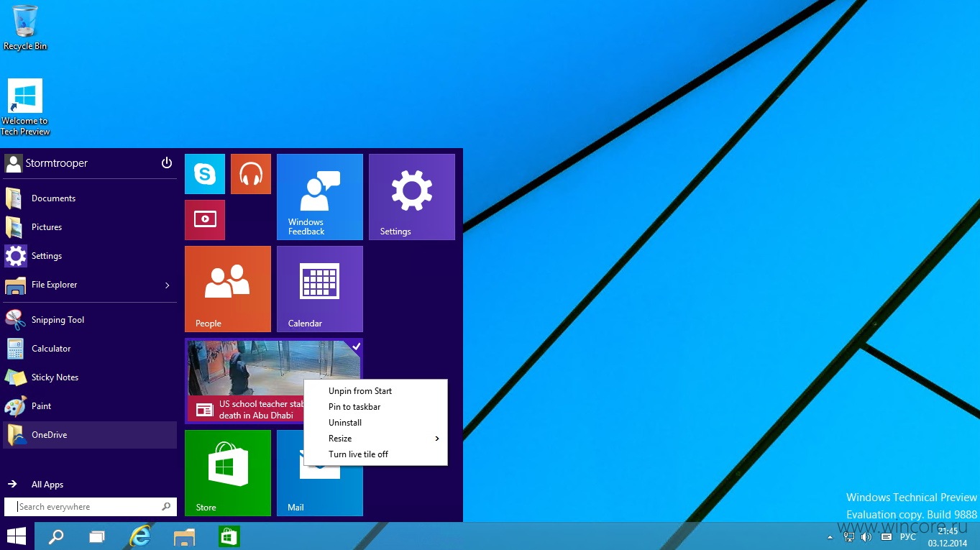Select Unpin from Start
This screenshot has width=980, height=550.
(x=376, y=391)
